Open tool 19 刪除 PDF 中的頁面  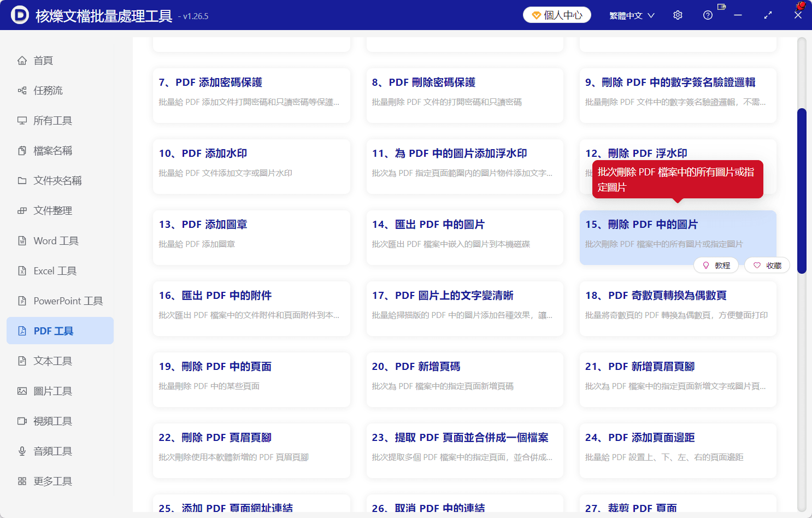(x=251, y=380)
